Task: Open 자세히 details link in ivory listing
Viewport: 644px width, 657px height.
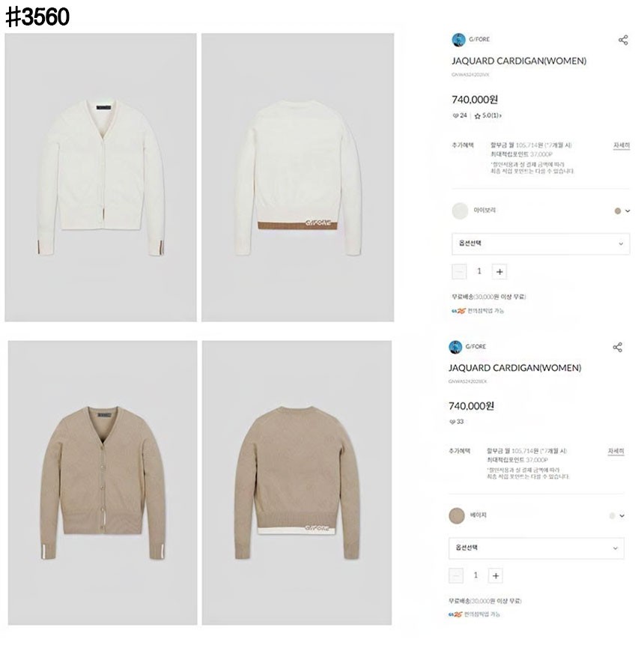Action: click(x=622, y=145)
